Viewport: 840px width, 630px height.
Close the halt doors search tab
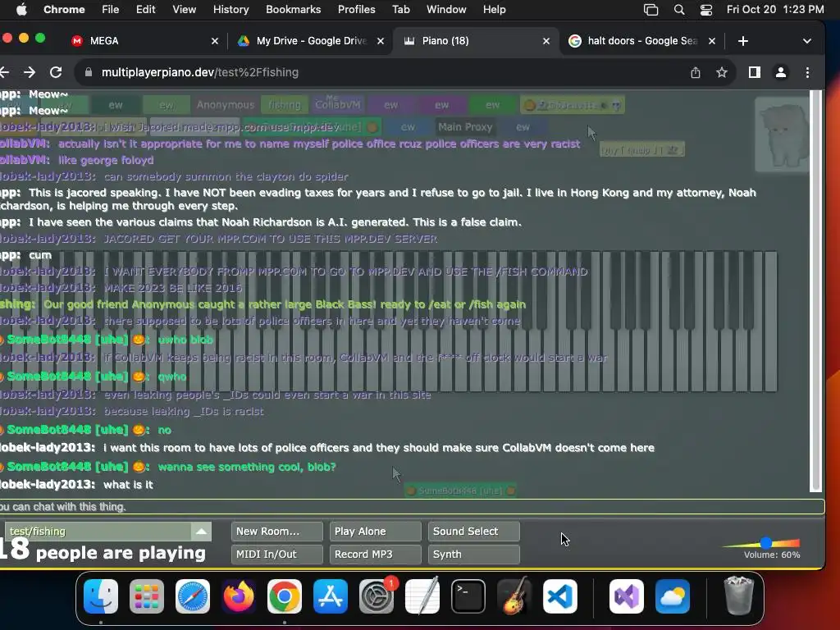tap(712, 41)
